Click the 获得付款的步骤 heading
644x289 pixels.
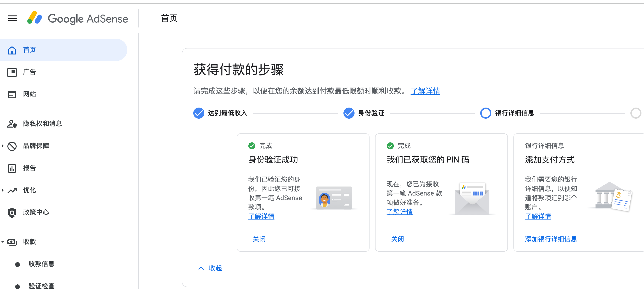(239, 69)
